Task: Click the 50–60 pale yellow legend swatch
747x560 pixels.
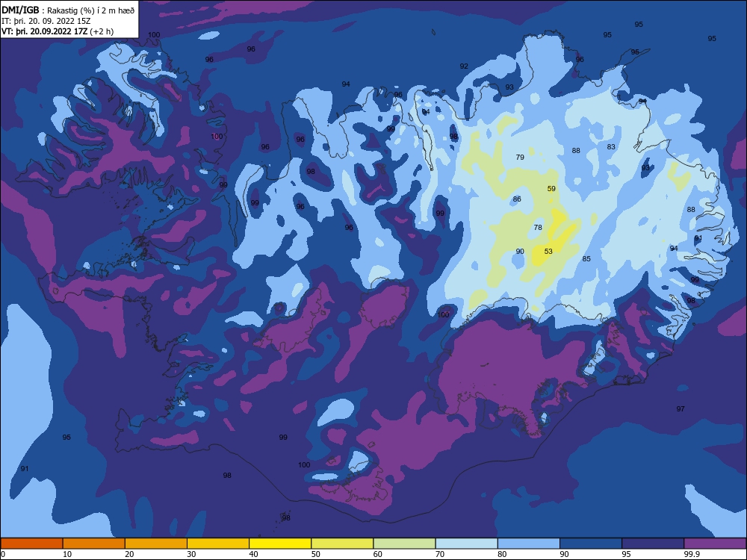Action: (x=342, y=544)
